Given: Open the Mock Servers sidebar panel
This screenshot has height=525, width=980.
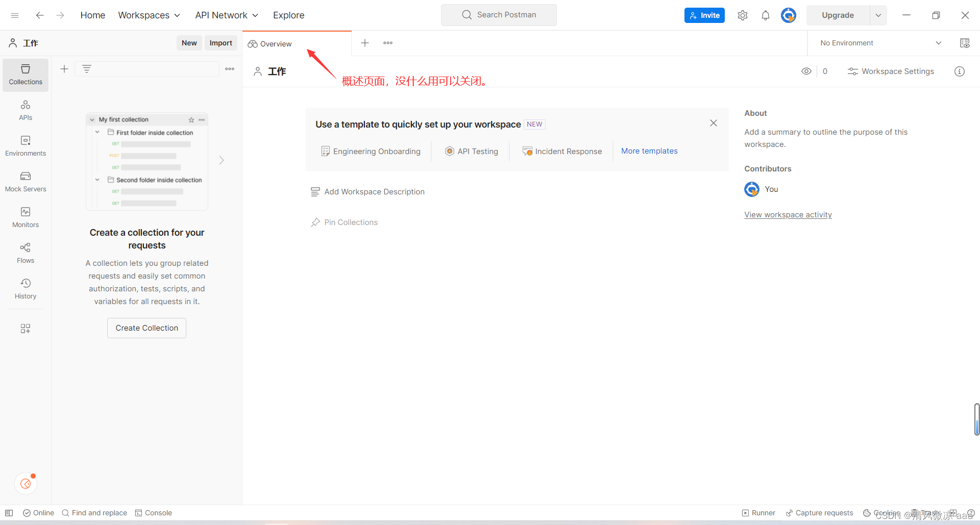Looking at the screenshot, I should click(26, 182).
